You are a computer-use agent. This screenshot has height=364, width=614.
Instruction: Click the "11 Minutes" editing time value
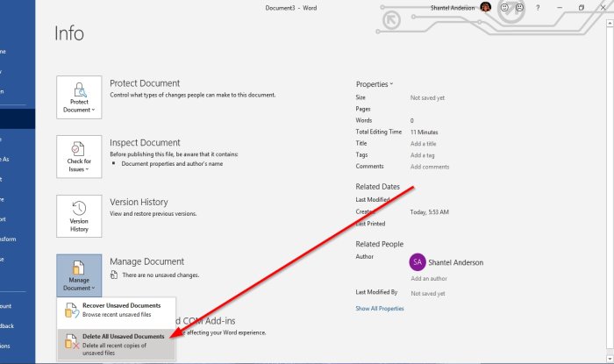[x=424, y=132]
